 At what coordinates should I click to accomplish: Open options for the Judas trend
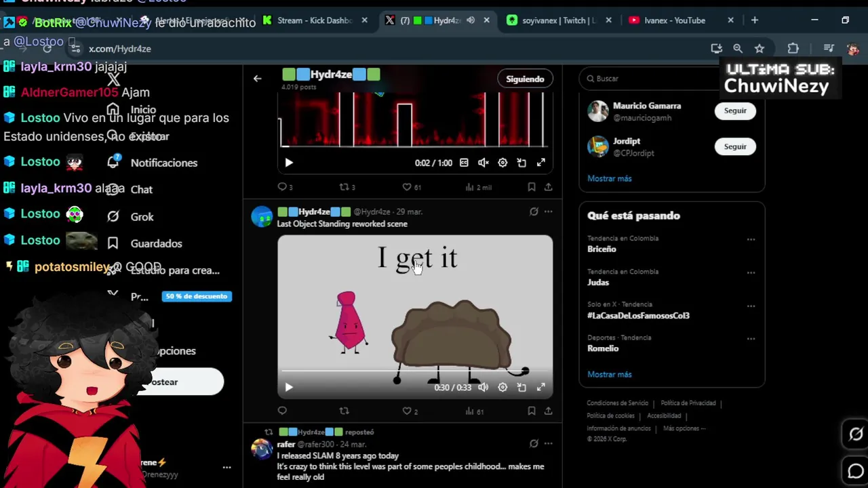tap(751, 272)
